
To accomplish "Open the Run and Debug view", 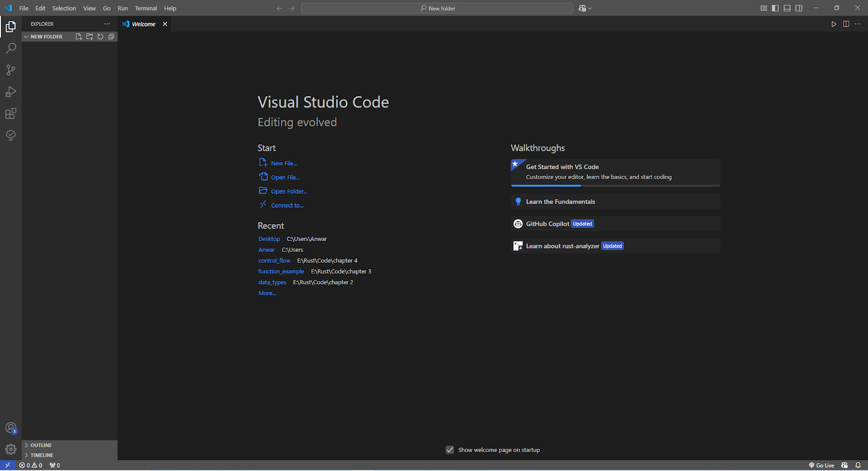I will 11,92.
